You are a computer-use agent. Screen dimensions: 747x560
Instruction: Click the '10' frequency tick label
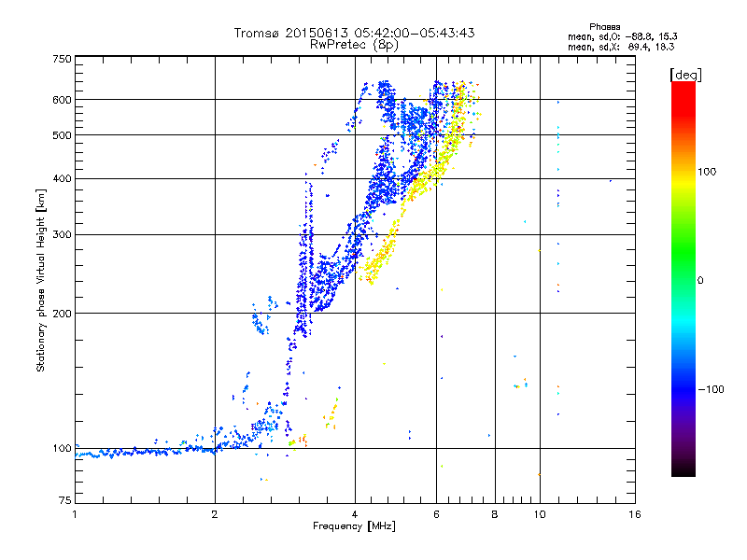[540, 514]
